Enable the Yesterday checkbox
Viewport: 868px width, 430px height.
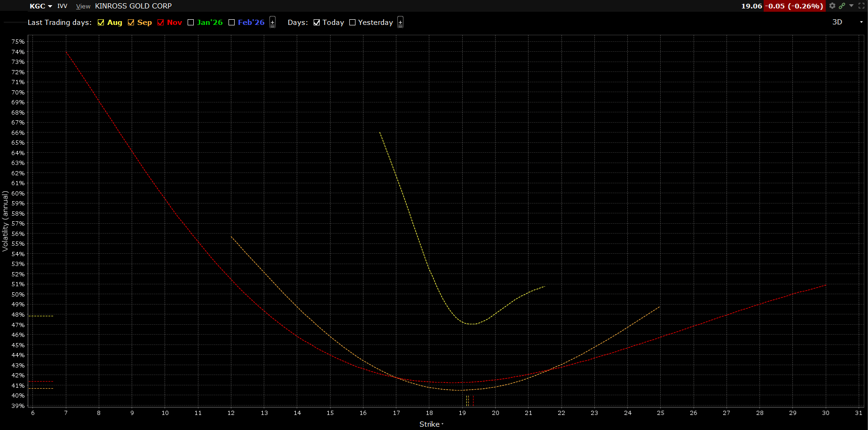coord(352,23)
